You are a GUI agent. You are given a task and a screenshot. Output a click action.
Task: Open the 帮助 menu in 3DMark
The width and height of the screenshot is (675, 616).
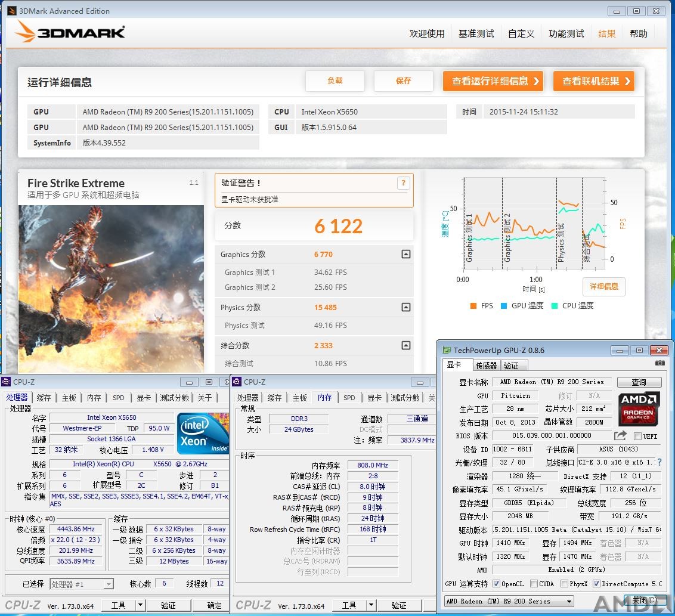click(x=639, y=33)
